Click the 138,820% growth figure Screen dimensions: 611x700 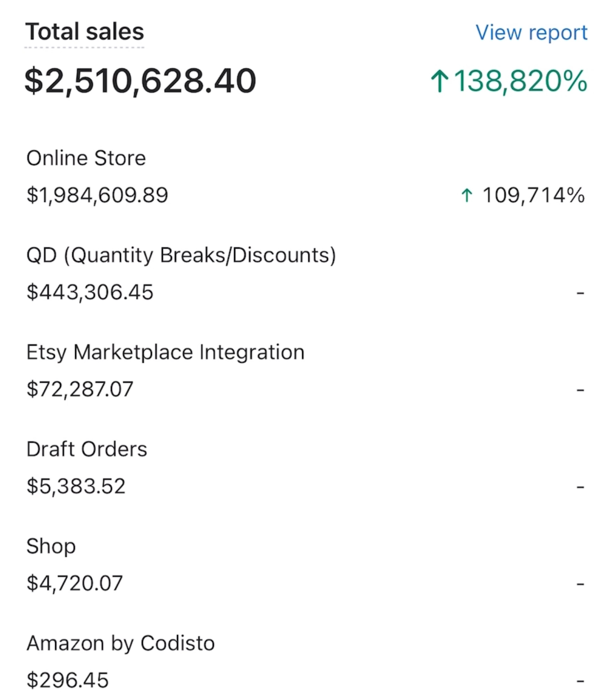[x=521, y=81]
